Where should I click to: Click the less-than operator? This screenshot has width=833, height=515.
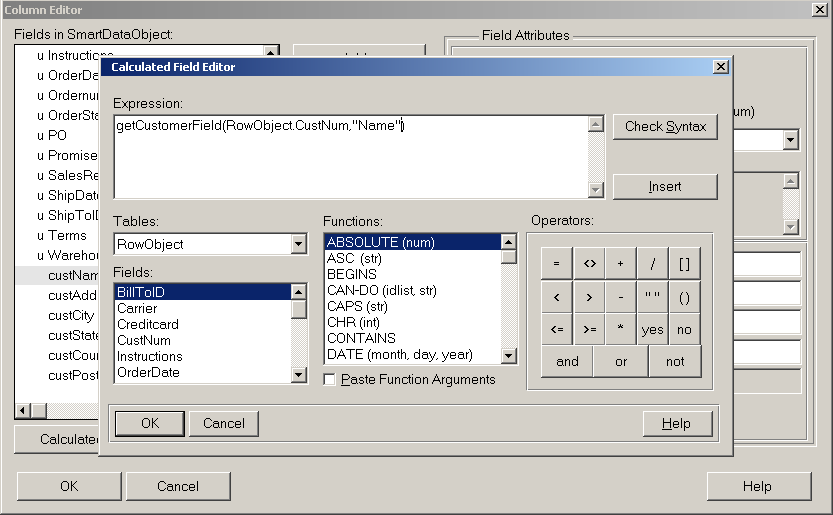(x=556, y=297)
